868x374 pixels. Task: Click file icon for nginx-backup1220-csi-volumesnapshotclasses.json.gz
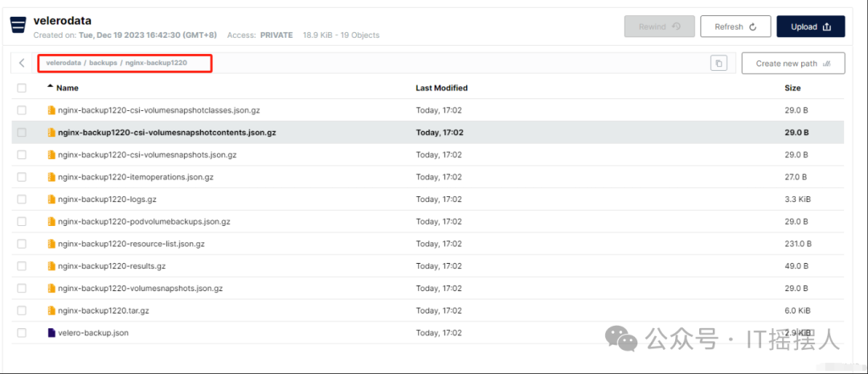[x=51, y=110]
